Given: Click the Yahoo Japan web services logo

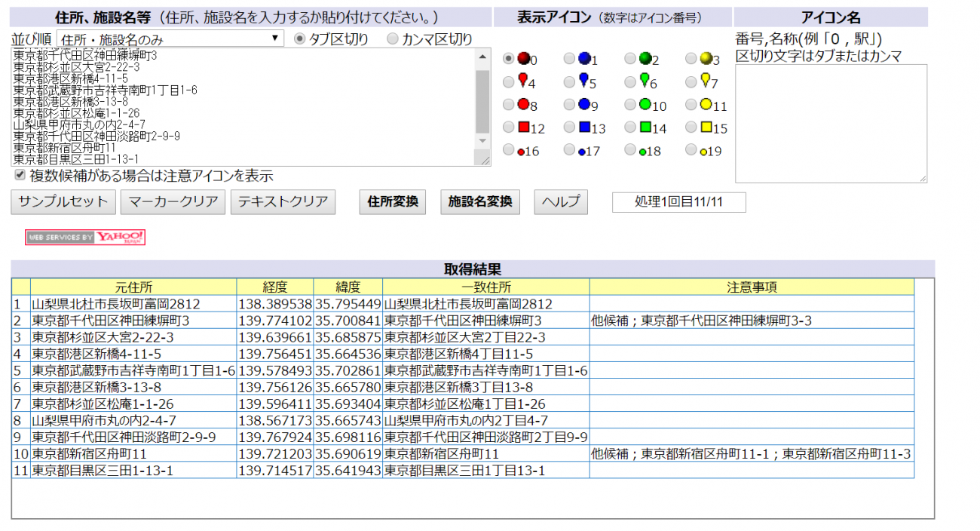Looking at the screenshot, I should (x=85, y=237).
